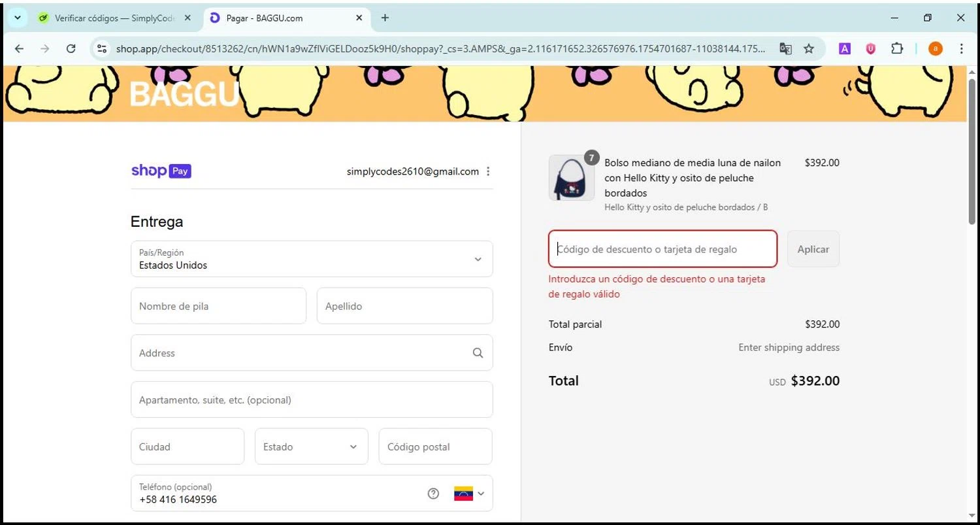Click the discount code input field

[x=662, y=249]
